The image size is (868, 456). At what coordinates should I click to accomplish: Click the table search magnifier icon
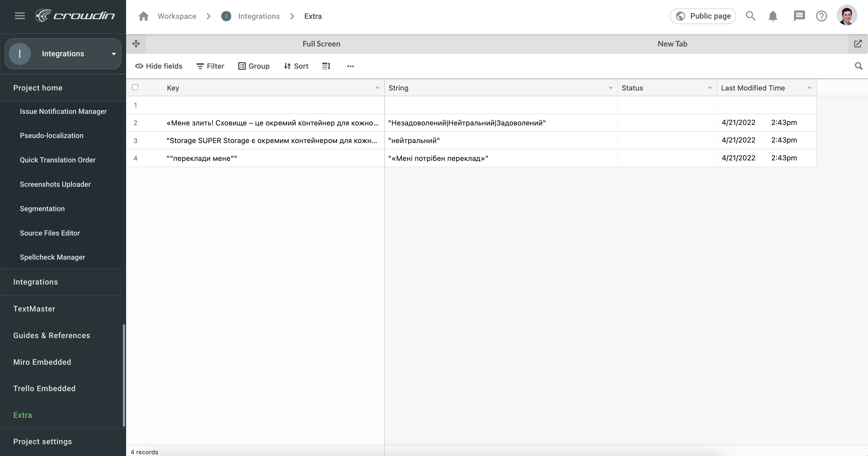click(858, 66)
